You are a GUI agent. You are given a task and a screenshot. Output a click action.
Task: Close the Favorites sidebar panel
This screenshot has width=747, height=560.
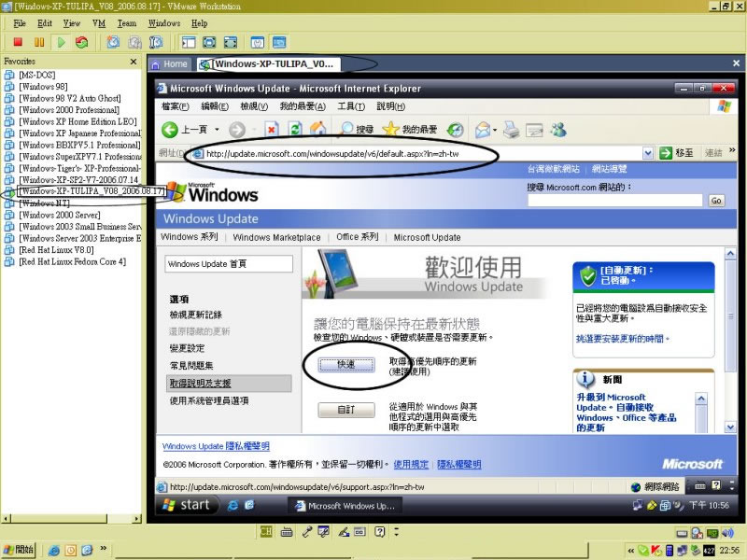134,62
